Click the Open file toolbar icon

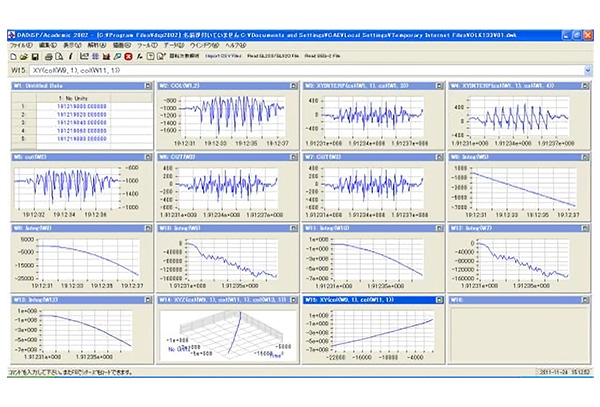24,56
